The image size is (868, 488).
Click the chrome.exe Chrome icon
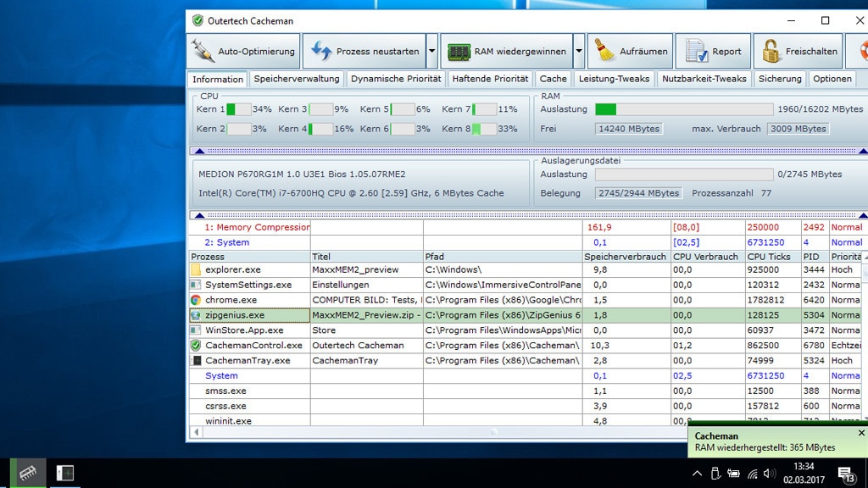tap(196, 300)
